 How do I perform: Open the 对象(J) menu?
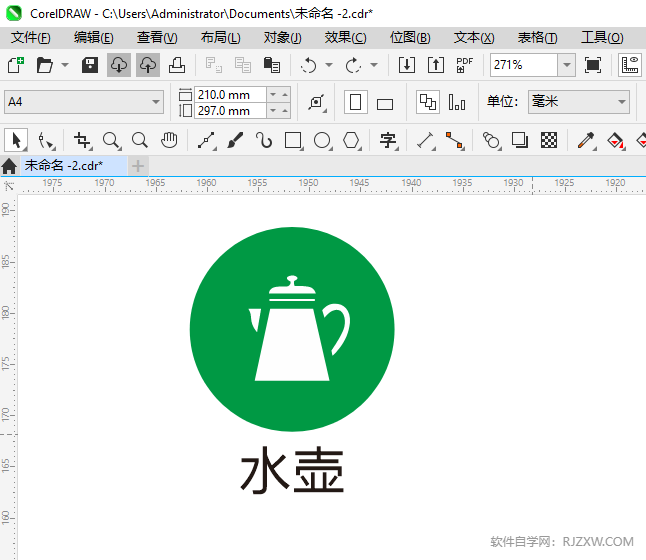click(283, 37)
